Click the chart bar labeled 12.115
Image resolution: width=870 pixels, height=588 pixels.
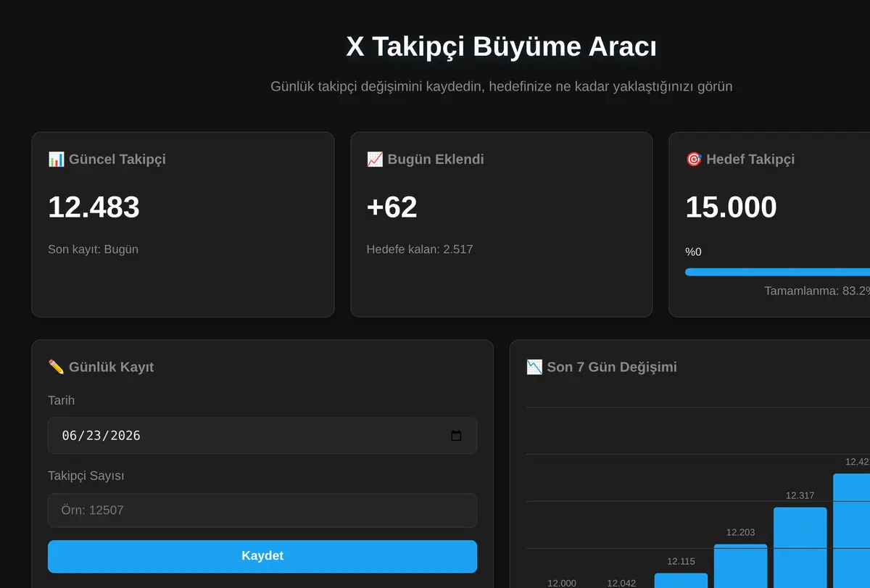point(681,580)
